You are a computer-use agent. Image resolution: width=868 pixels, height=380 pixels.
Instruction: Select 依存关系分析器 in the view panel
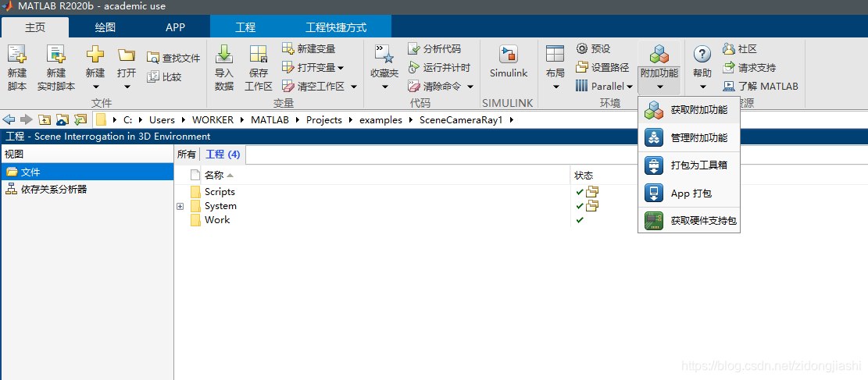tap(87, 189)
